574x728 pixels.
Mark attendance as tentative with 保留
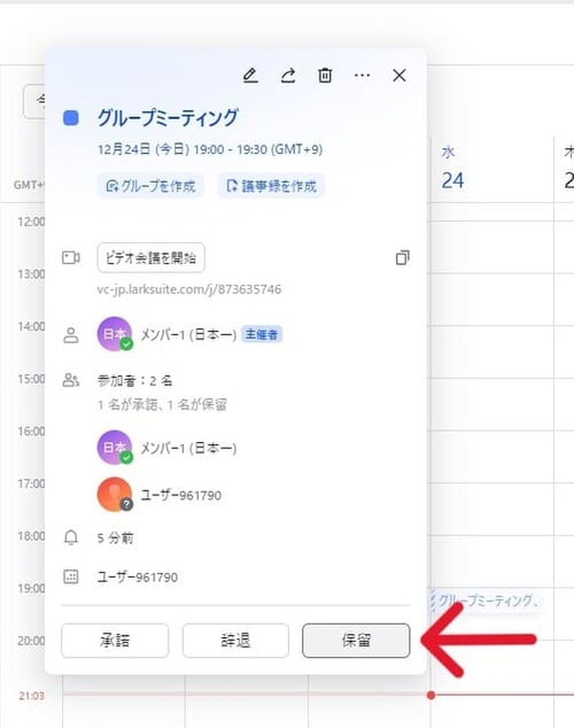click(x=355, y=641)
